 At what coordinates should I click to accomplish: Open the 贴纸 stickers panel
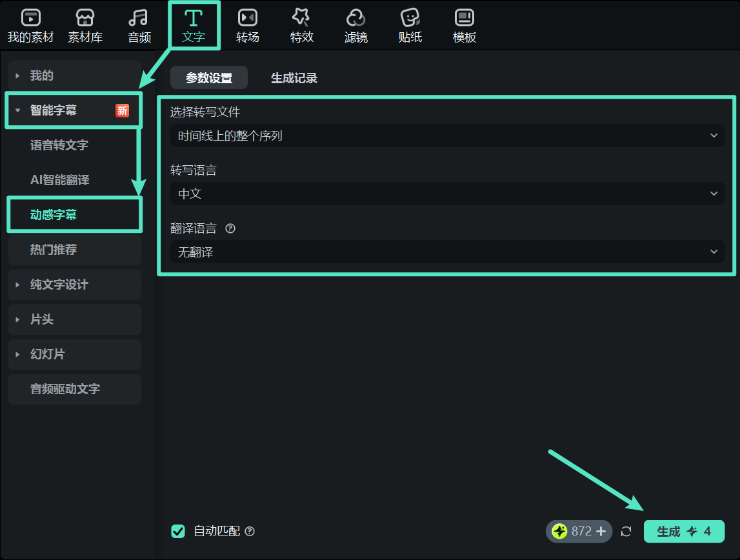(x=410, y=25)
